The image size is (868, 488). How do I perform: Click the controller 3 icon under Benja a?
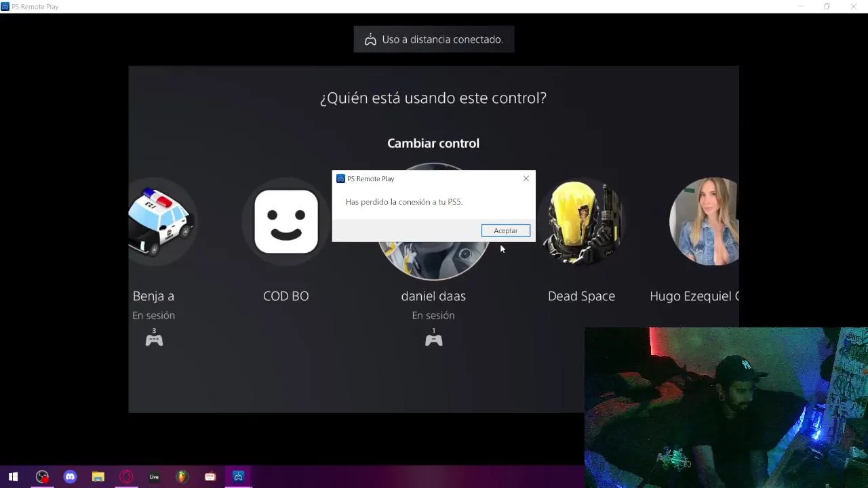point(154,338)
